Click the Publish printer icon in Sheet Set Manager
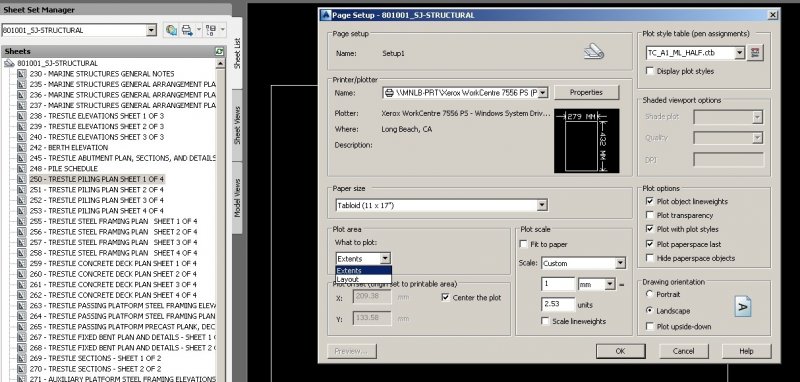The height and width of the screenshot is (382, 800). [187, 30]
